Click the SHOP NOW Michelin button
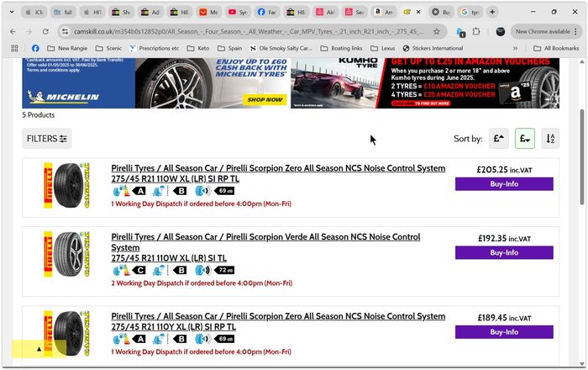This screenshot has height=370, width=588. tap(265, 99)
